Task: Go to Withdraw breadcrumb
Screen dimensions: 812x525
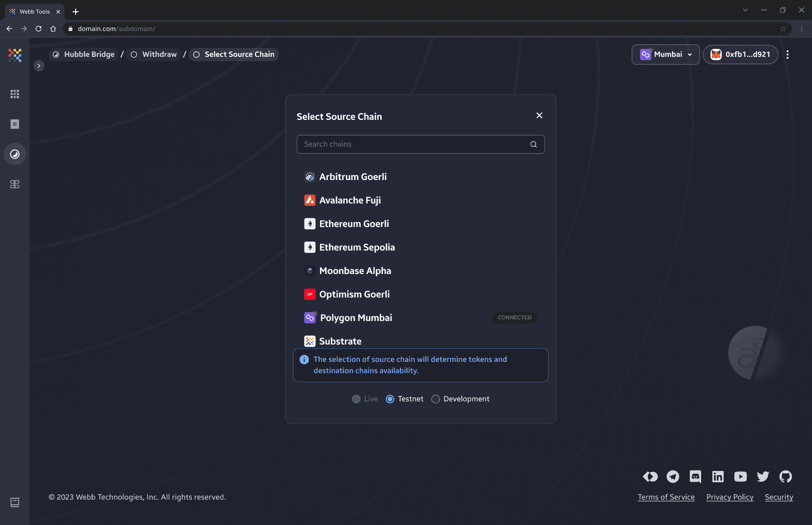Action: coord(154,55)
